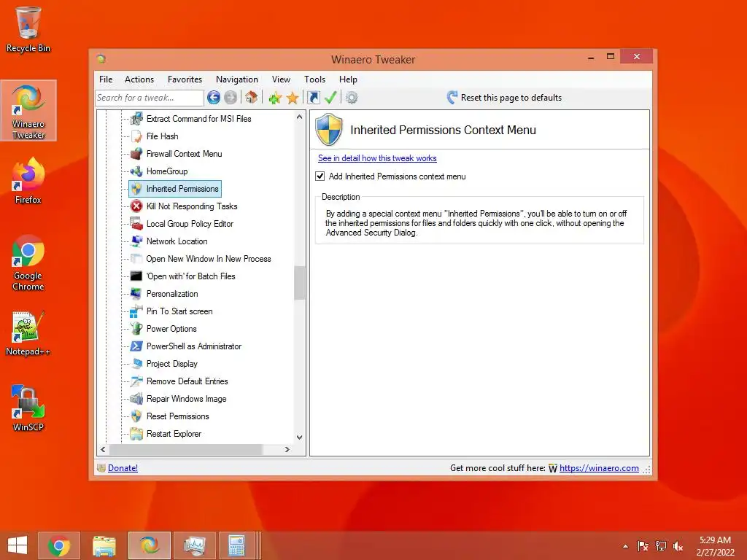This screenshot has height=560, width=747.
Task: Select Remove Default Entries item
Action: pyautogui.click(x=187, y=381)
